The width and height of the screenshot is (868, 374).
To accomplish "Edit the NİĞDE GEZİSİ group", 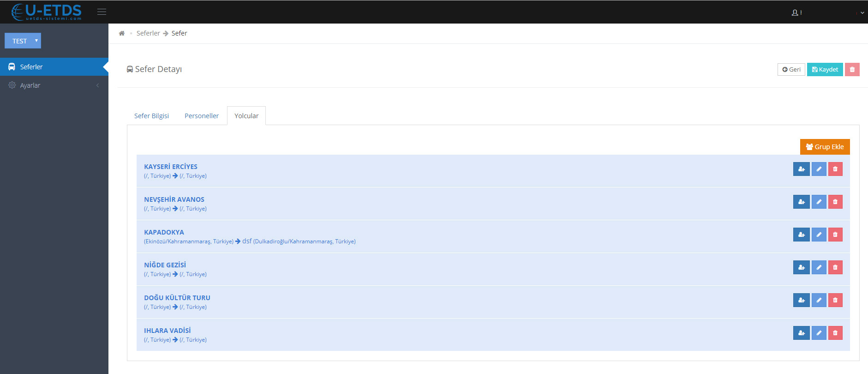I will [819, 267].
